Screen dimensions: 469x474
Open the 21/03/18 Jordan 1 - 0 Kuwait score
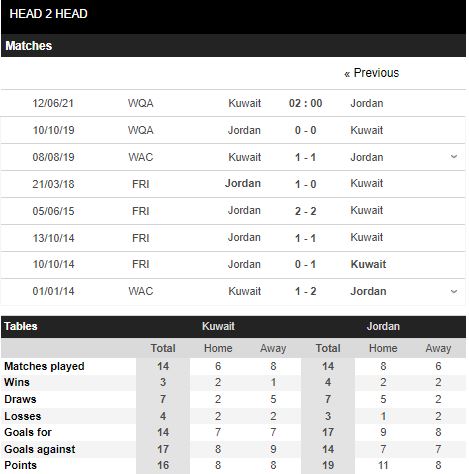click(305, 184)
